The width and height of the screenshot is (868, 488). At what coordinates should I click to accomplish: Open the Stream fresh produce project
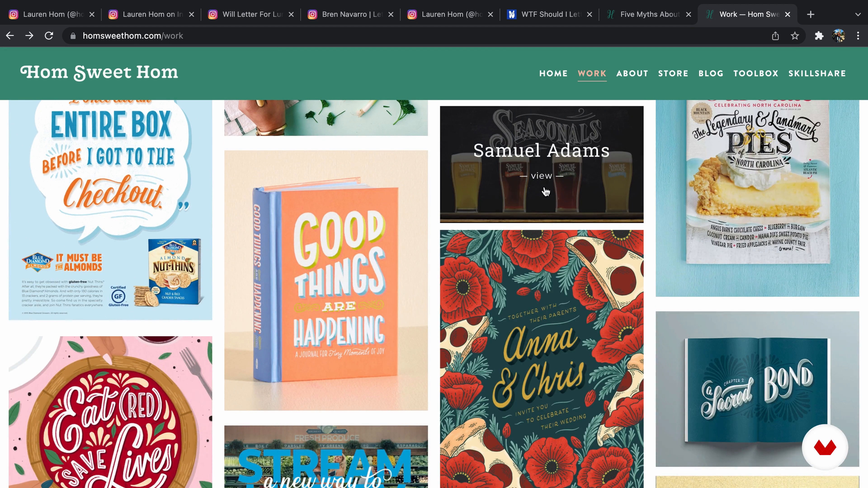(x=326, y=457)
